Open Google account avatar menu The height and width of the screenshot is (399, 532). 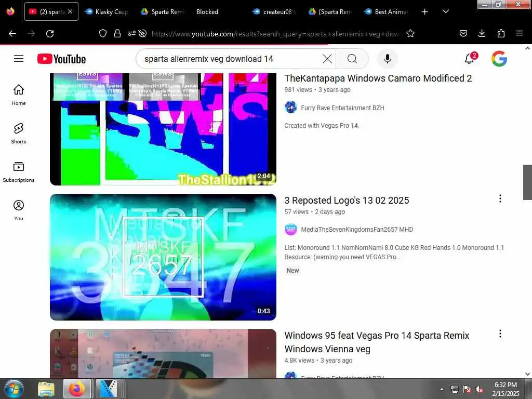tap(499, 59)
